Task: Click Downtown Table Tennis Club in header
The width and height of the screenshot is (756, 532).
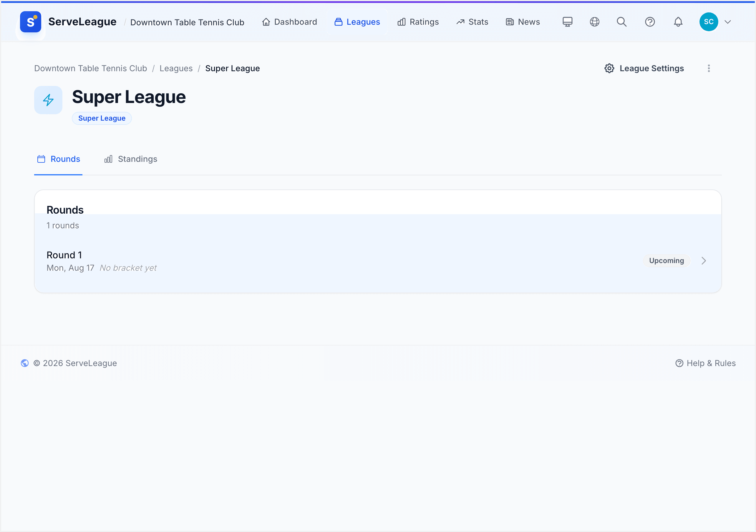Action: pos(187,22)
